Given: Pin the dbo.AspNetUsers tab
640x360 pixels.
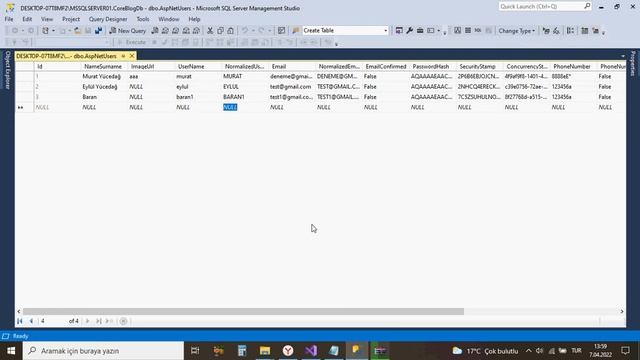Looking at the screenshot, I should coord(123,56).
